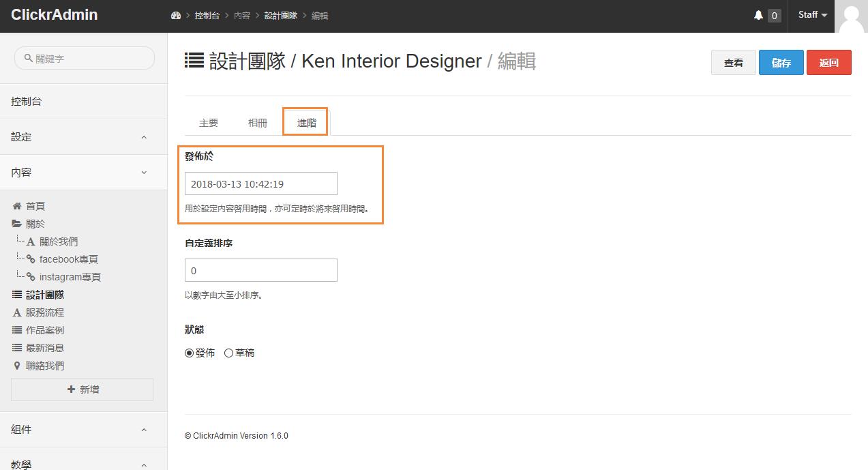Open 服務流程 in the sidebar
The width and height of the screenshot is (868, 470).
pyautogui.click(x=45, y=312)
